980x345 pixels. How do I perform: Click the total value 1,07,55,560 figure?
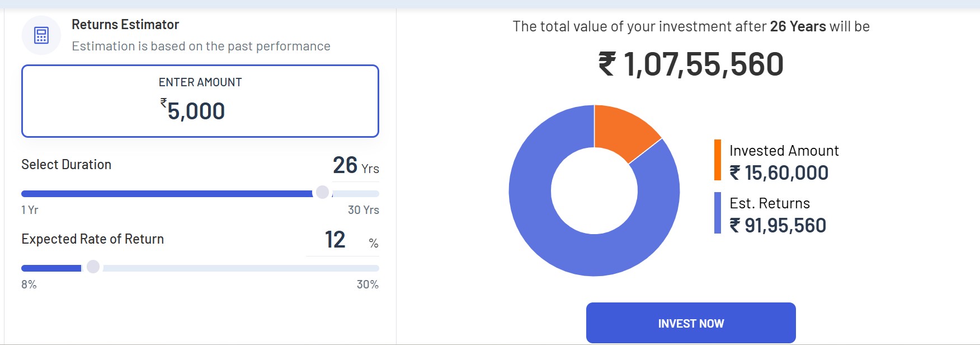point(703,64)
